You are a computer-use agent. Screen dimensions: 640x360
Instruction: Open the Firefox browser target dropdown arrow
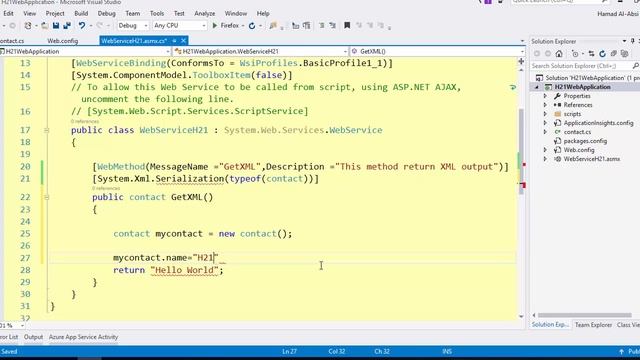coord(243,26)
